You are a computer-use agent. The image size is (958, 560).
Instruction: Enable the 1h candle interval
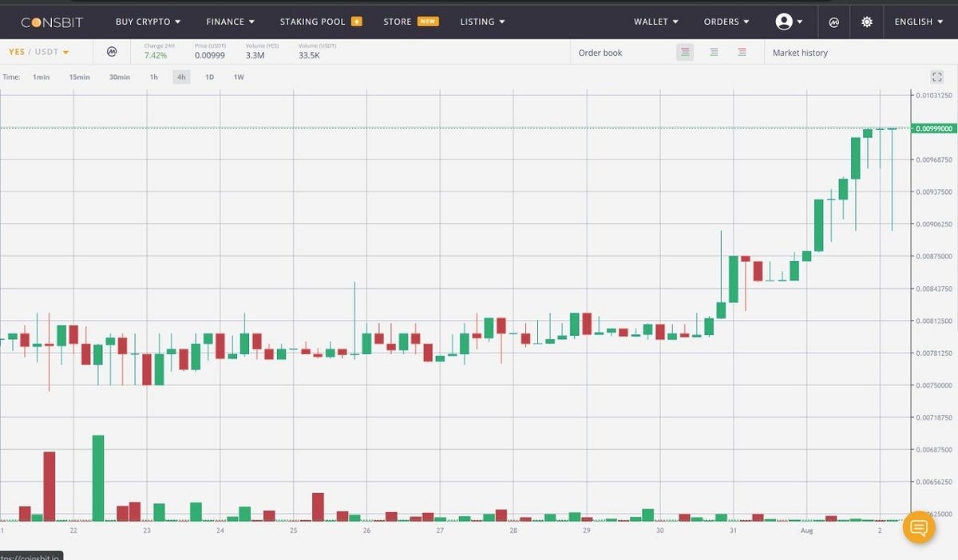pyautogui.click(x=153, y=77)
